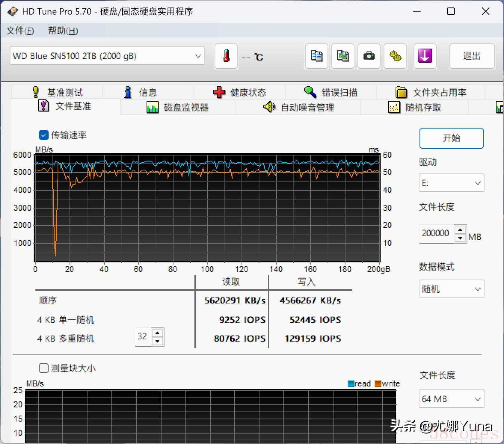Uncheck the 传输速率 checkbox

point(44,135)
